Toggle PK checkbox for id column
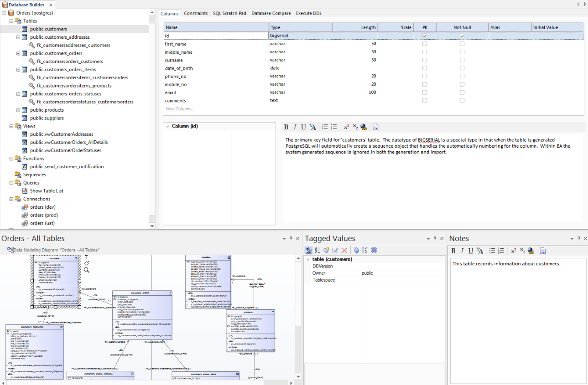Image resolution: width=588 pixels, height=385 pixels. point(425,36)
